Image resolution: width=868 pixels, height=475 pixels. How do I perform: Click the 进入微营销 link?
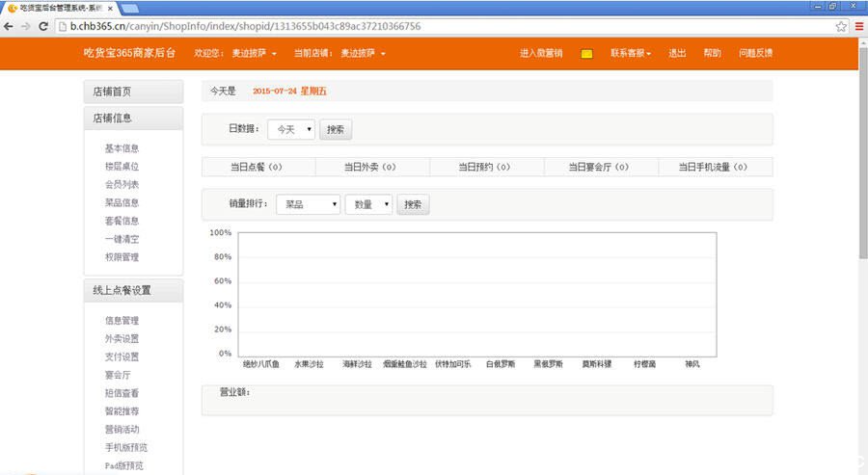(x=541, y=54)
